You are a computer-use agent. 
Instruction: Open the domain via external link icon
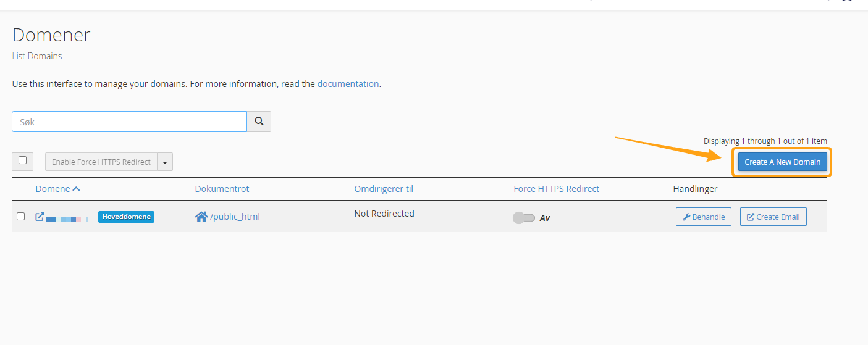click(40, 217)
